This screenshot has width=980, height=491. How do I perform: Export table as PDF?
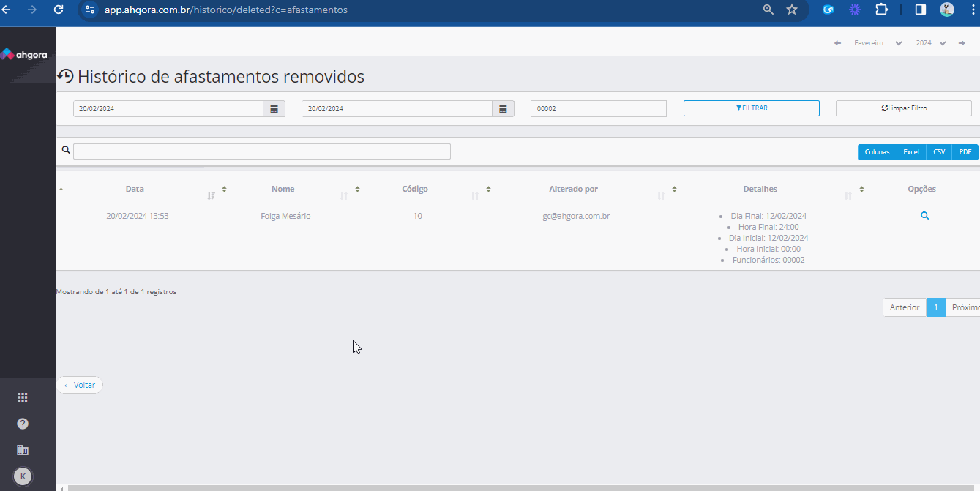[x=965, y=152]
